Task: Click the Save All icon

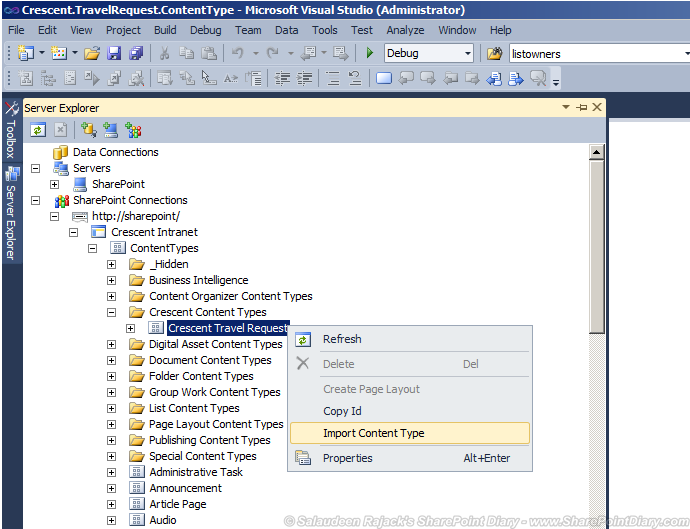Action: tap(136, 54)
